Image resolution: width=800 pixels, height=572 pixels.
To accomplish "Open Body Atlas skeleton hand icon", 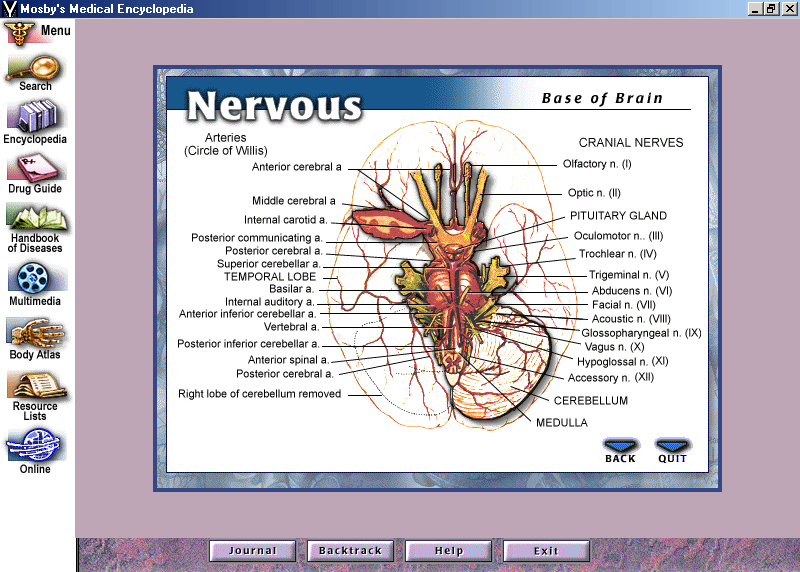I will 36,333.
